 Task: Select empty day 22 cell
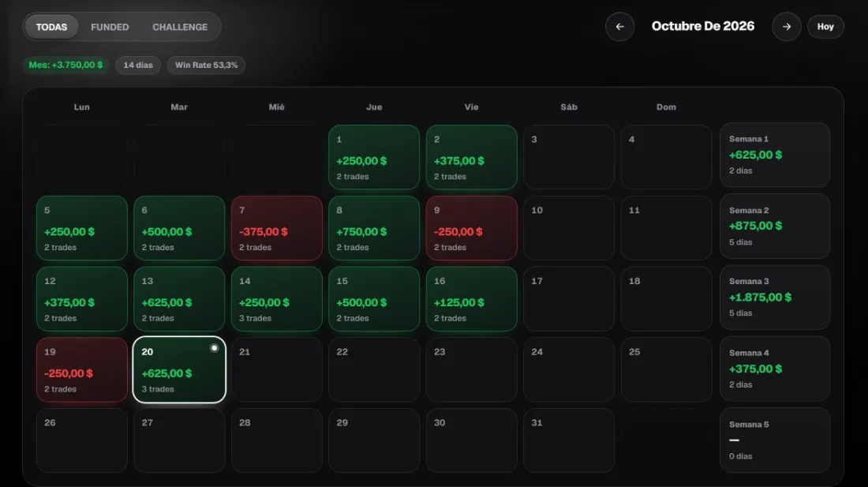pyautogui.click(x=374, y=369)
